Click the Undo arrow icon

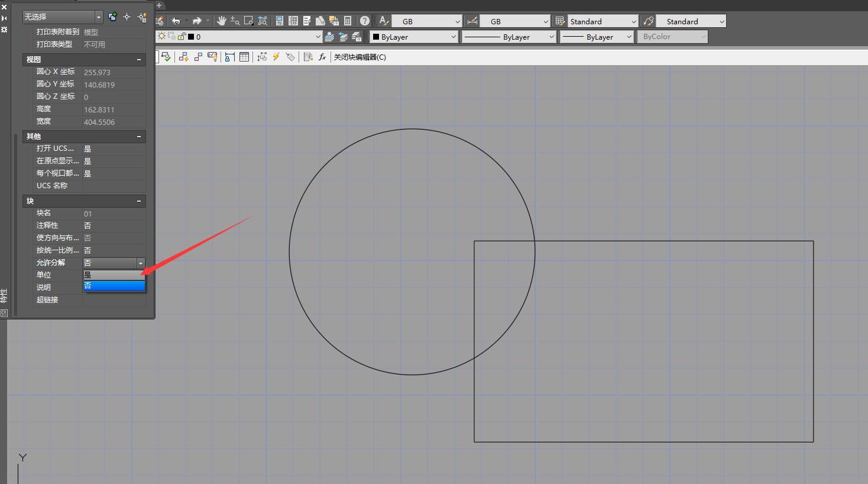(176, 21)
